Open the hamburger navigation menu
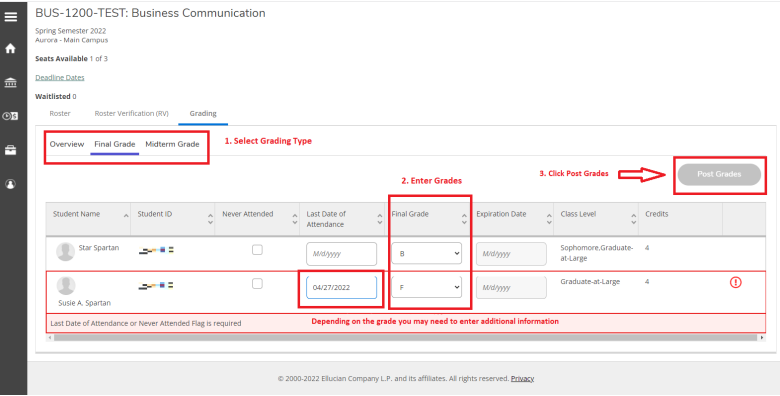Image resolution: width=780 pixels, height=396 pixels. click(x=10, y=16)
